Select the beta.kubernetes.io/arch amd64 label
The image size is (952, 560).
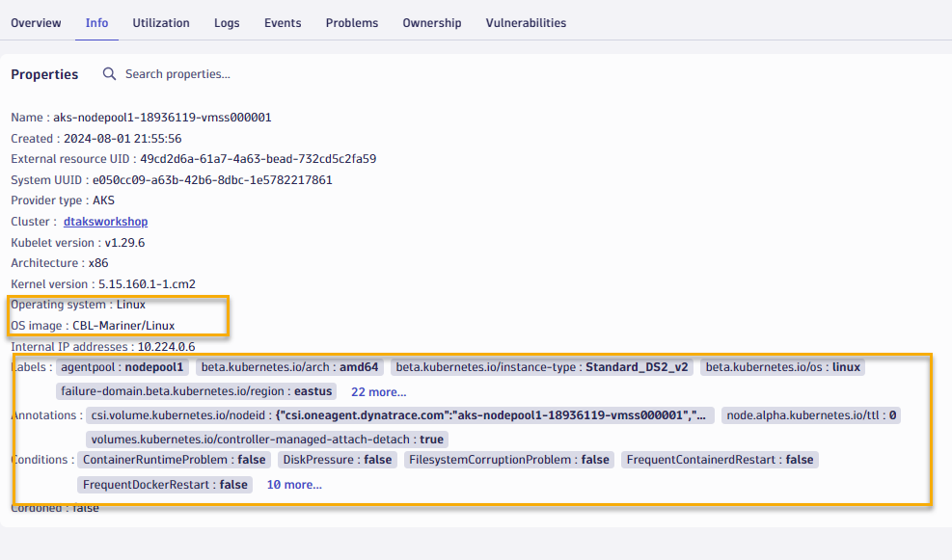(289, 367)
